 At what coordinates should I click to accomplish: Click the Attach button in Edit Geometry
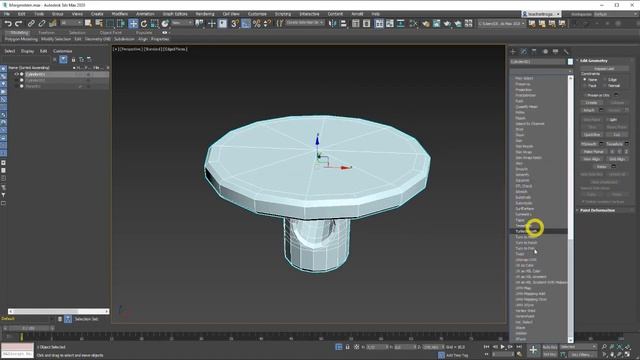[x=589, y=110]
